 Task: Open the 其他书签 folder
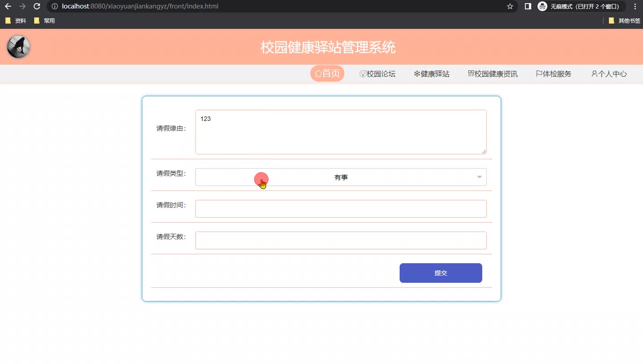coord(624,21)
